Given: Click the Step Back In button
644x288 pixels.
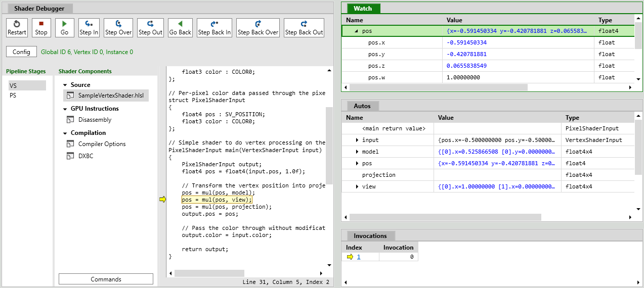Looking at the screenshot, I should click(214, 28).
